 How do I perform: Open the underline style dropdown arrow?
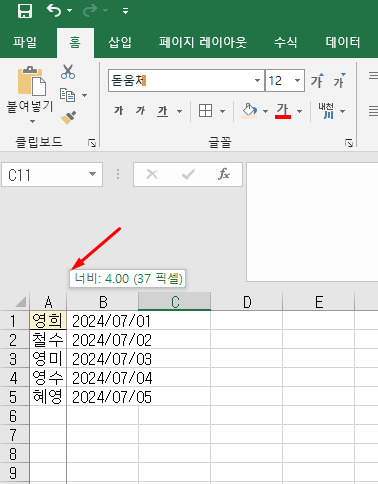tap(179, 111)
